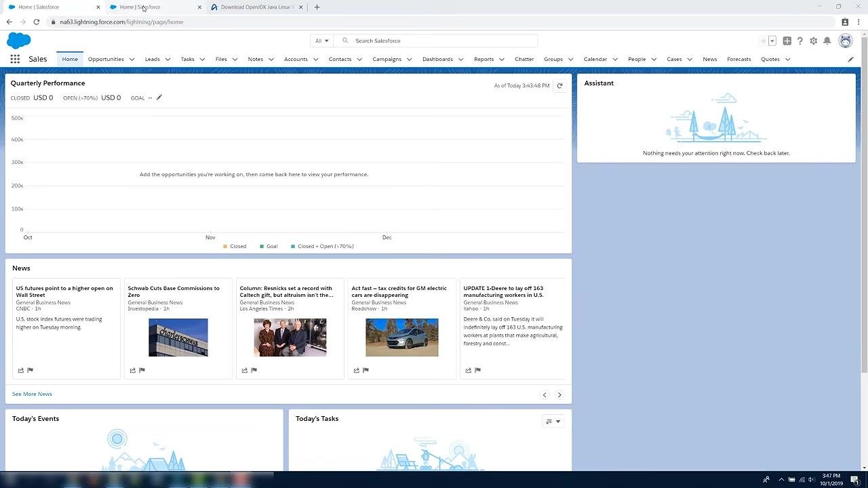This screenshot has height=488, width=868.
Task: Expand the Opportunities tab chevron menu
Action: point(132,59)
